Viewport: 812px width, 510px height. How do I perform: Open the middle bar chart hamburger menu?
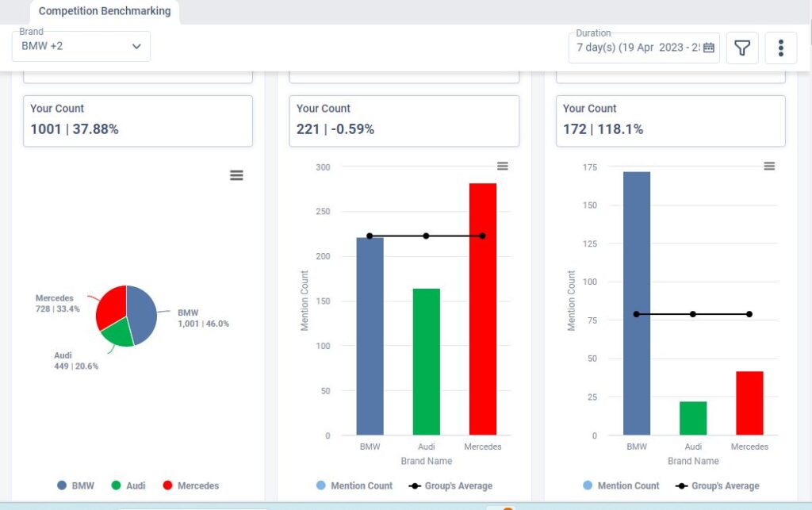502,167
